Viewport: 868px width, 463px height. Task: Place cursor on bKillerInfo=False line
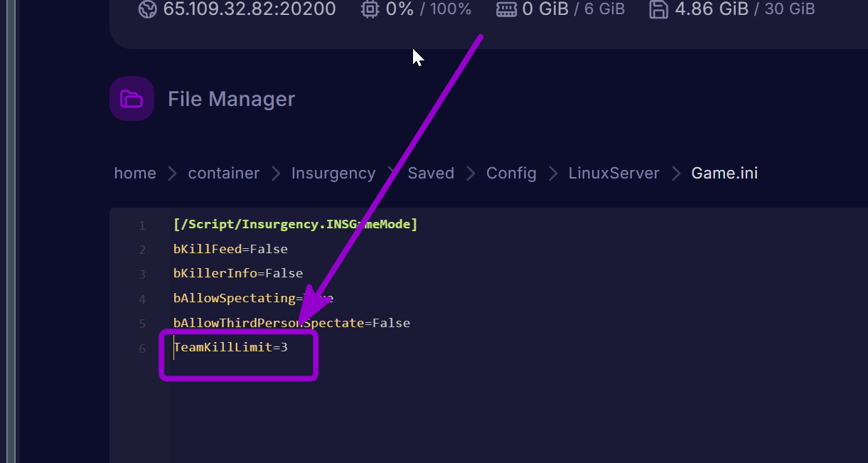tap(238, 273)
